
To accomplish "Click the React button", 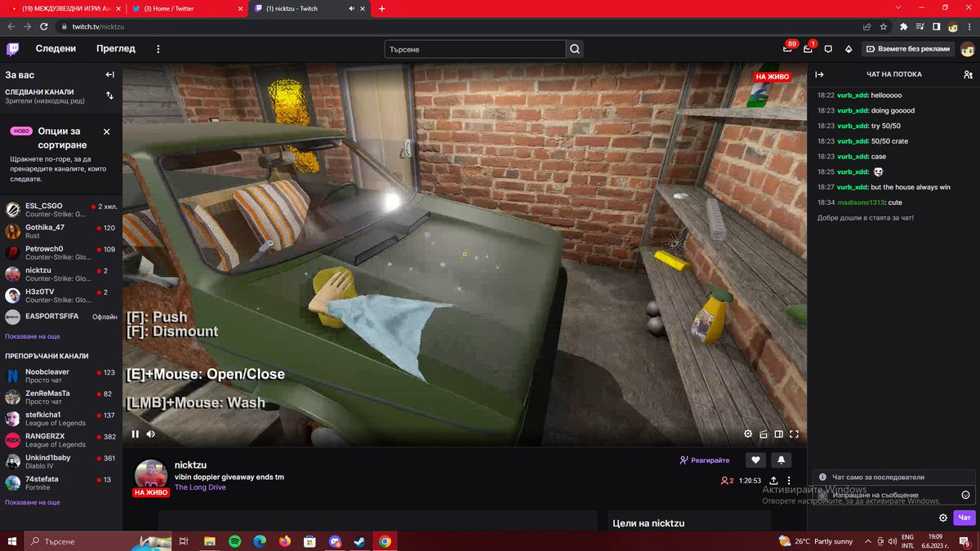I will click(x=705, y=460).
